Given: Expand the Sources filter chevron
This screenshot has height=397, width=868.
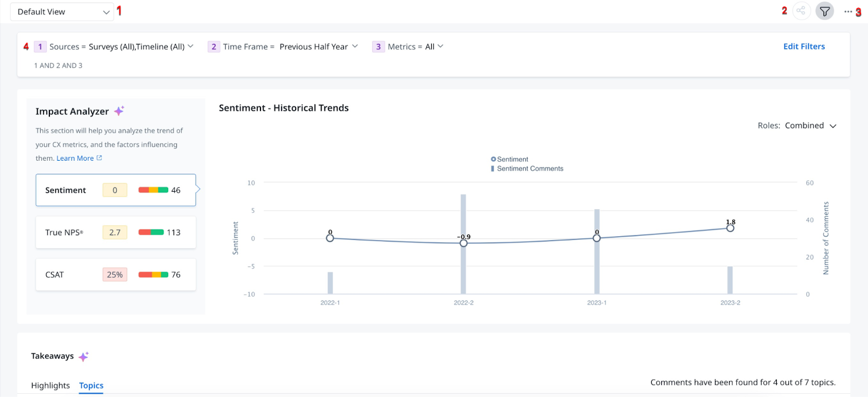Looking at the screenshot, I should click(190, 46).
